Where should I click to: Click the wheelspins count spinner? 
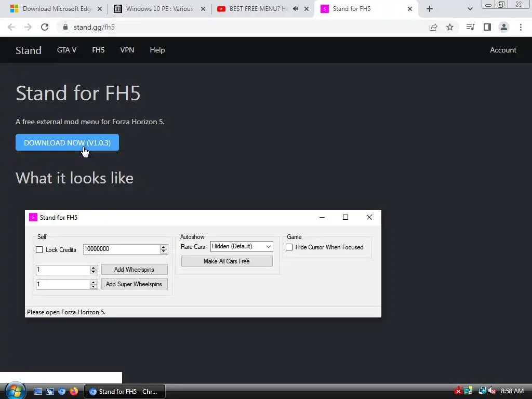[94, 270]
